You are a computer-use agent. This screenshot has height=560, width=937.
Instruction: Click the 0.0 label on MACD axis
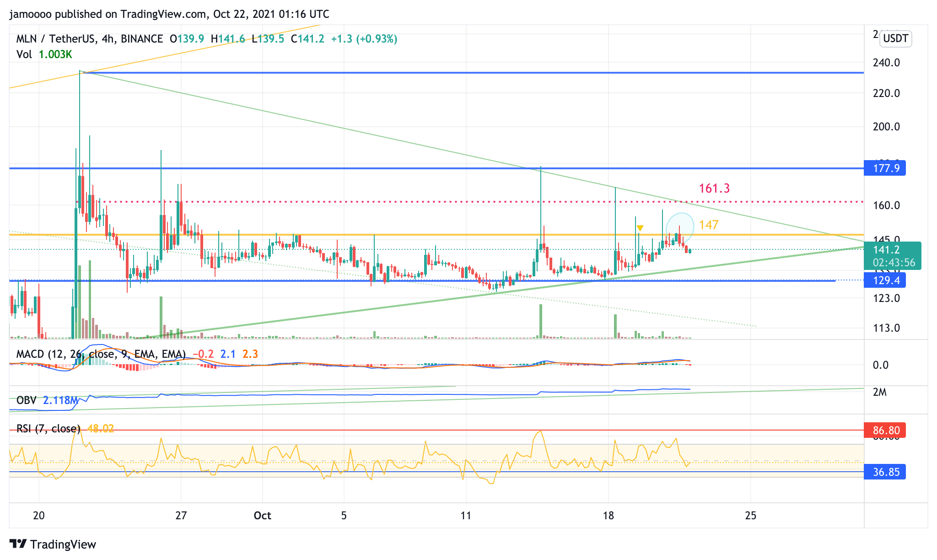point(881,365)
